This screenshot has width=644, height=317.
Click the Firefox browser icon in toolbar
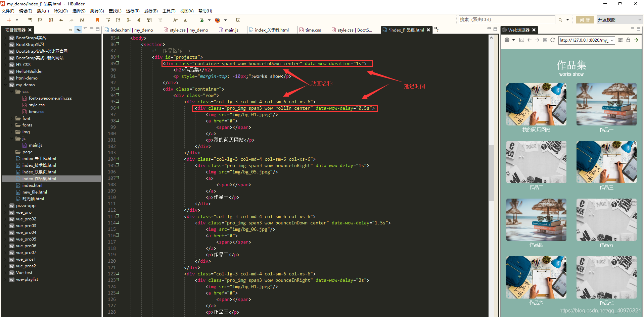(x=218, y=20)
